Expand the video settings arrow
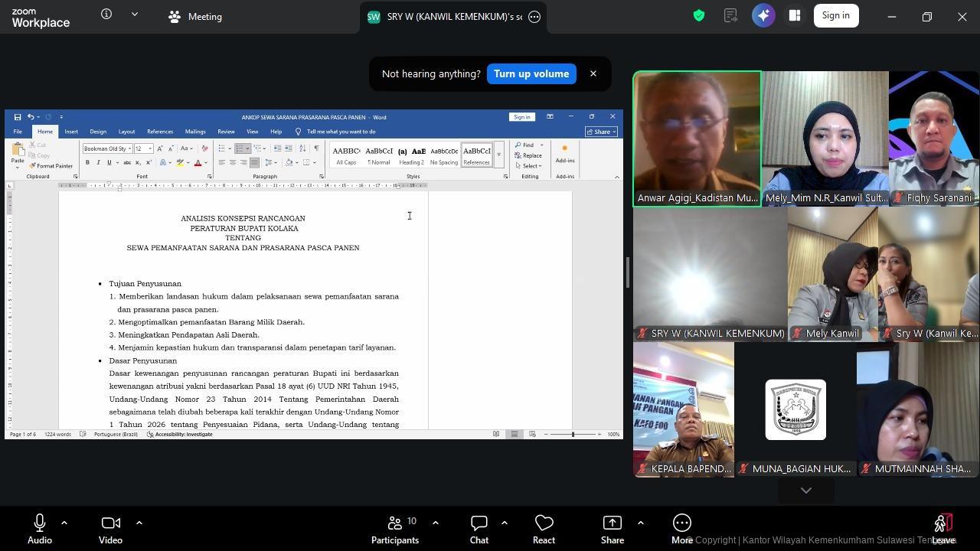 point(139,523)
